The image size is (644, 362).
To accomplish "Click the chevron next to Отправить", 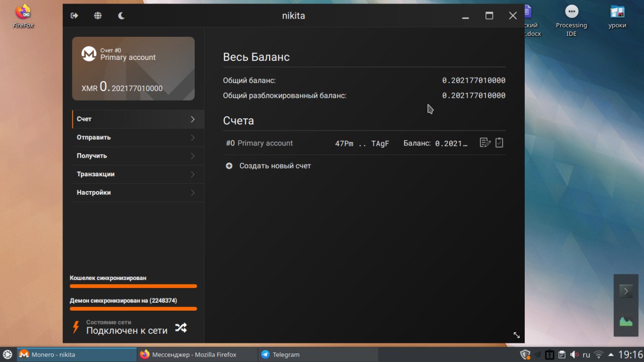I will 193,137.
